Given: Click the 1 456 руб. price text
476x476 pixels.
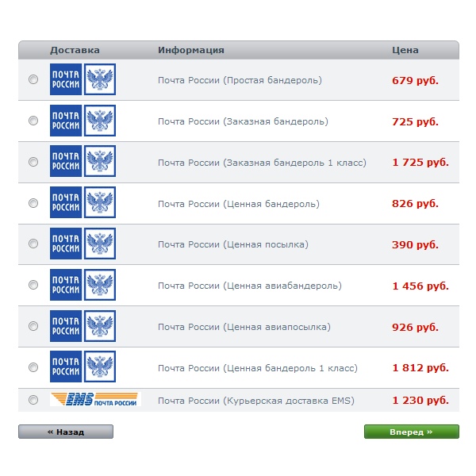Looking at the screenshot, I should pos(420,286).
